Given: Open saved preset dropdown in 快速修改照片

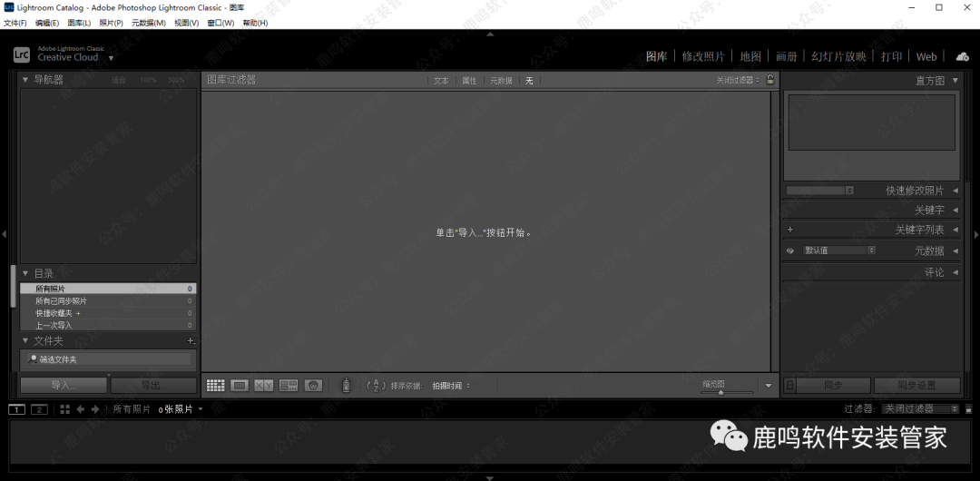Looking at the screenshot, I should click(820, 191).
